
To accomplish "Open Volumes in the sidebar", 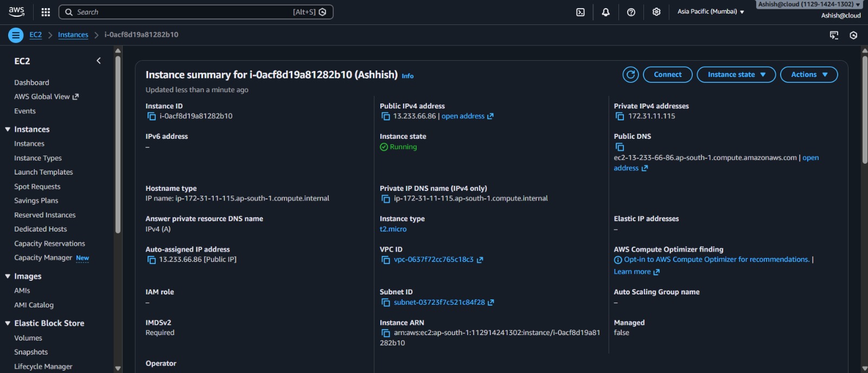I will [28, 338].
